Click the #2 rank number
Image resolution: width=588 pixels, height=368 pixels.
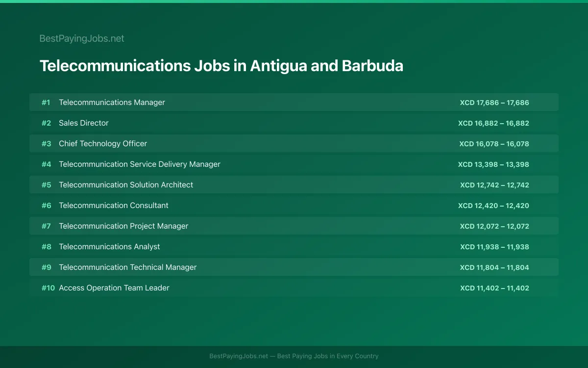pyautogui.click(x=46, y=123)
